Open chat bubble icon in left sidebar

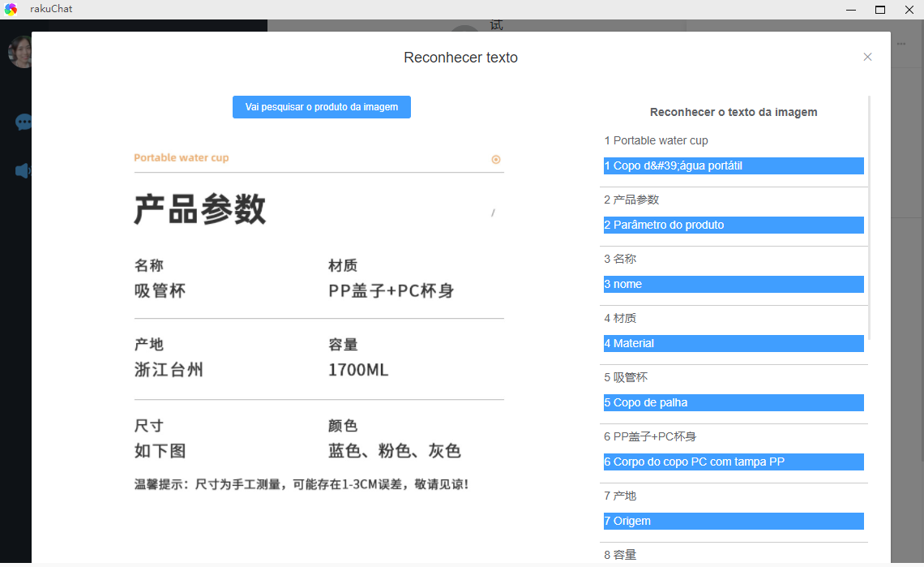coord(24,122)
